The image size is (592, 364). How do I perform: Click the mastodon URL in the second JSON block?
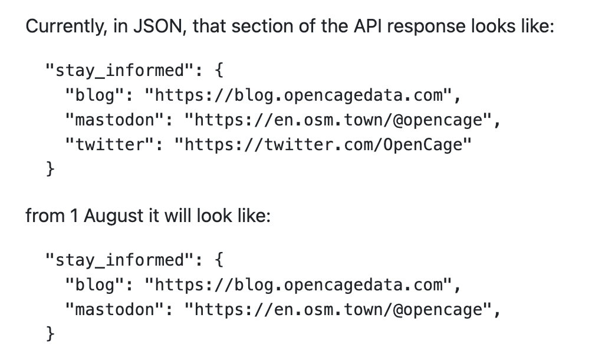point(338,310)
